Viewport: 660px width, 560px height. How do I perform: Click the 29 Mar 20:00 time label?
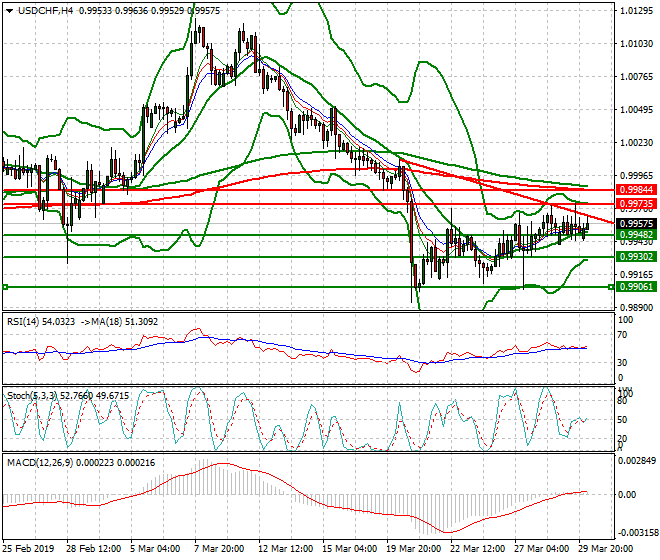click(x=606, y=549)
